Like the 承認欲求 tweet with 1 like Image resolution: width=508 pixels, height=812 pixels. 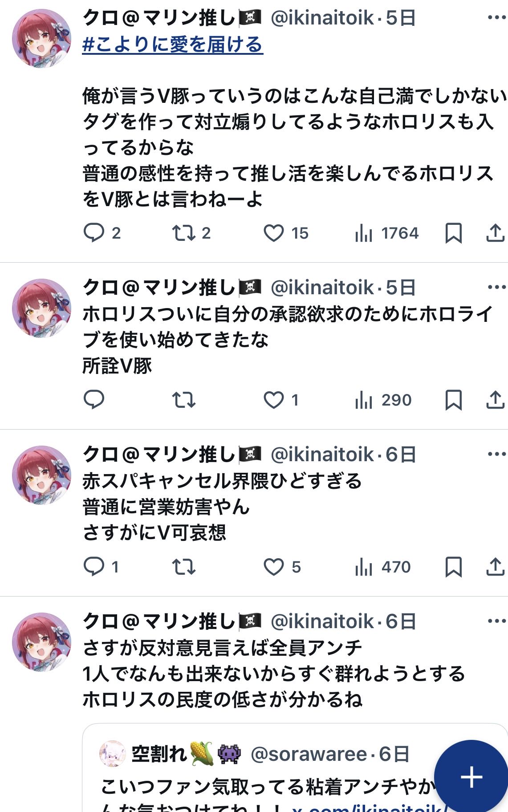(x=274, y=400)
